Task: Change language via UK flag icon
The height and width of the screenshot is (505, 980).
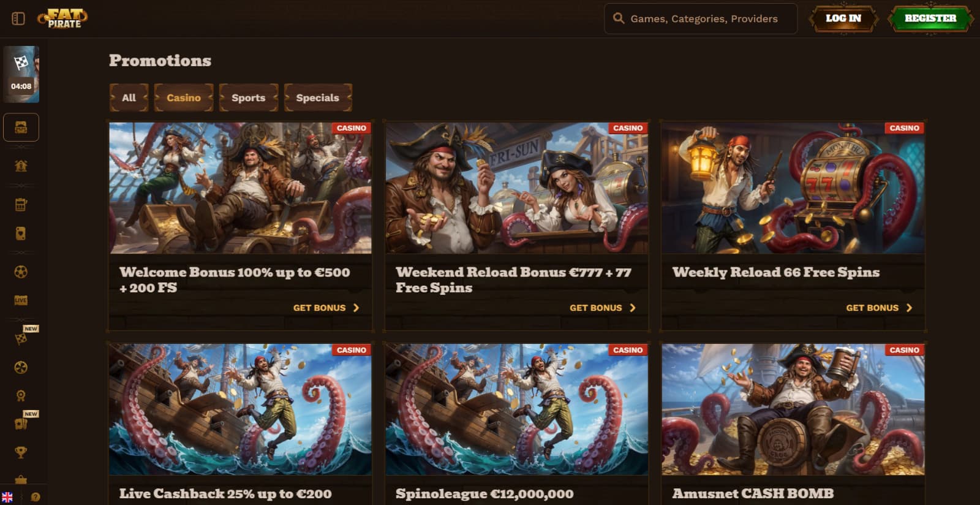Action: [x=7, y=497]
